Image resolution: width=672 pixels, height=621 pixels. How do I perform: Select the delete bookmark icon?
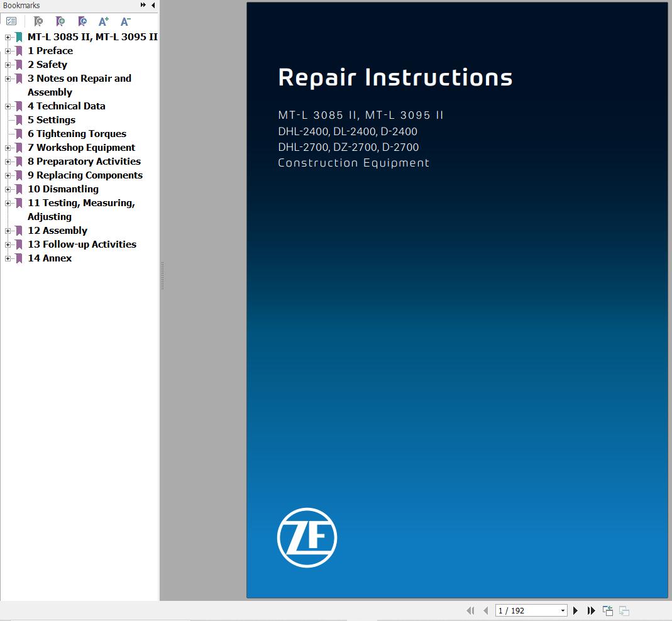[x=38, y=21]
